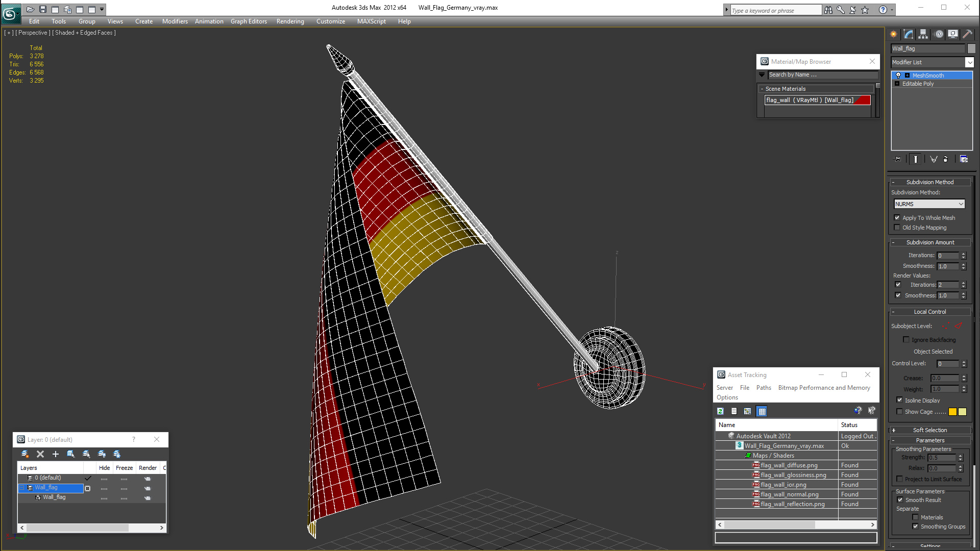Open the Modifiers menu
Image resolution: width=980 pixels, height=551 pixels.
click(175, 21)
